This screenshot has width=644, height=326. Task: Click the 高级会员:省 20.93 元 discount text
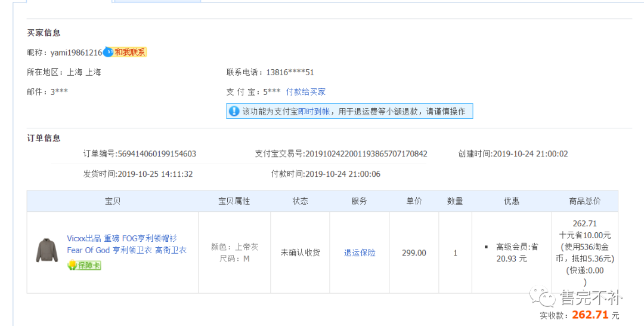[516, 253]
